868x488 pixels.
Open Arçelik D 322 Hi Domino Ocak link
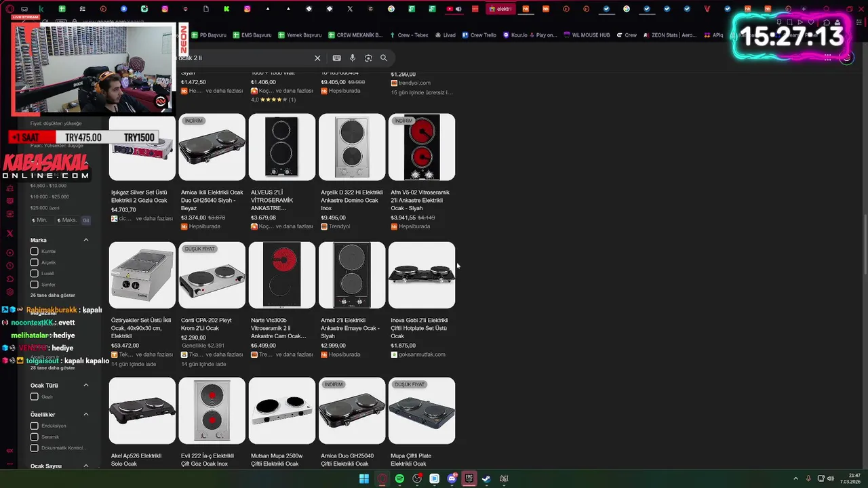click(x=352, y=200)
